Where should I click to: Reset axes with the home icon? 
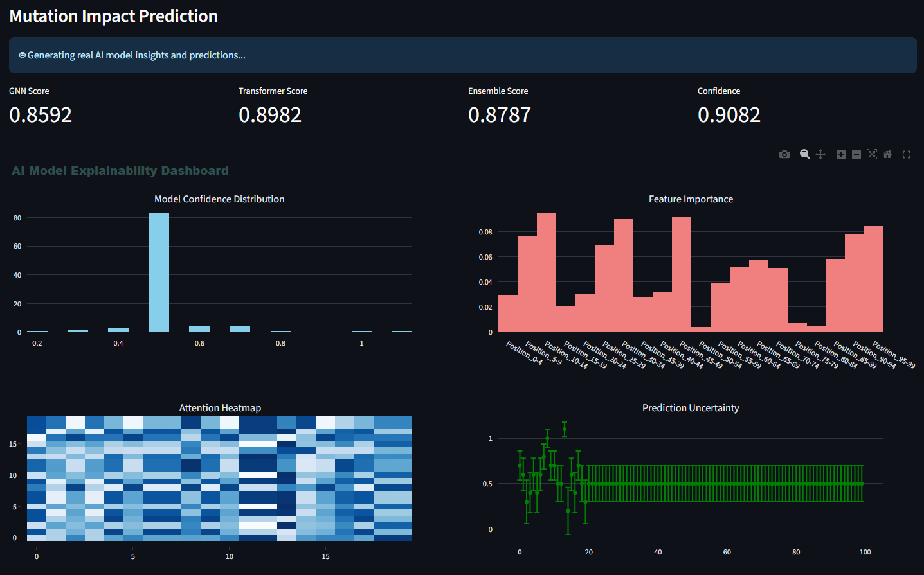[887, 154]
